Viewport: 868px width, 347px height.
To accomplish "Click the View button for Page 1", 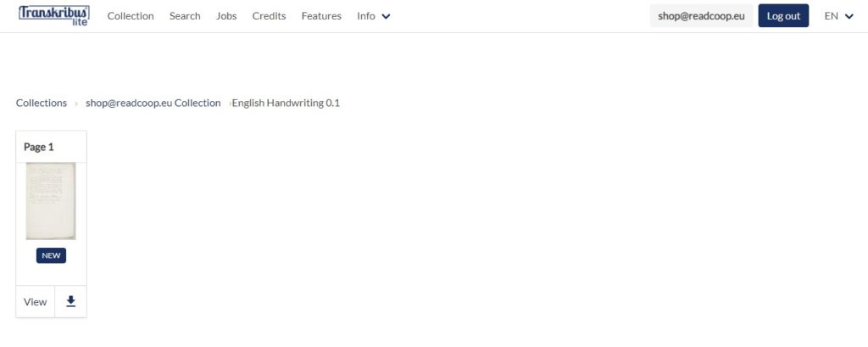I will pos(36,301).
